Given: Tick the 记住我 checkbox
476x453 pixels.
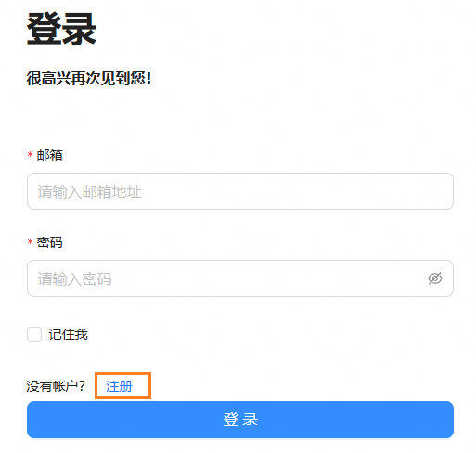Looking at the screenshot, I should (34, 334).
